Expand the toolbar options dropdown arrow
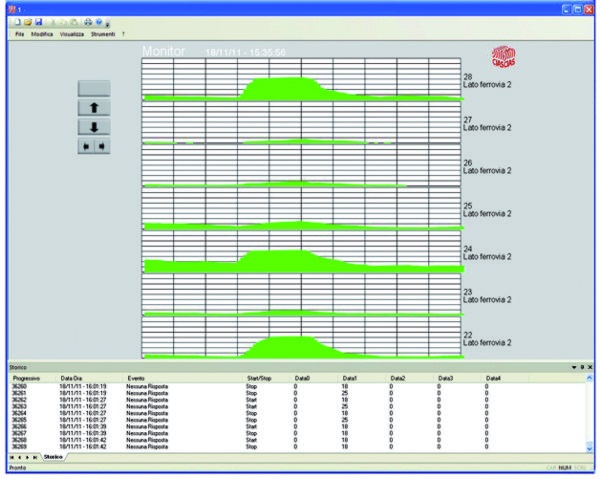The image size is (600, 479). coord(109,23)
